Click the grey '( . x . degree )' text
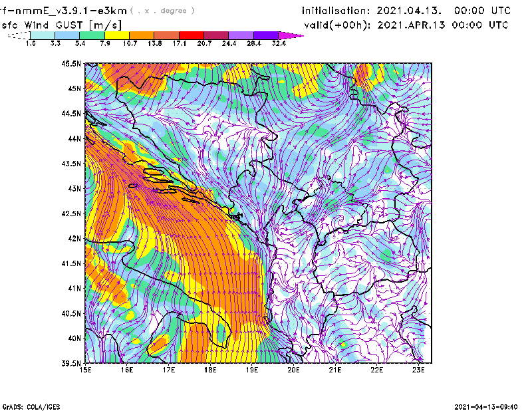The width and height of the screenshot is (532, 411). 162,11
